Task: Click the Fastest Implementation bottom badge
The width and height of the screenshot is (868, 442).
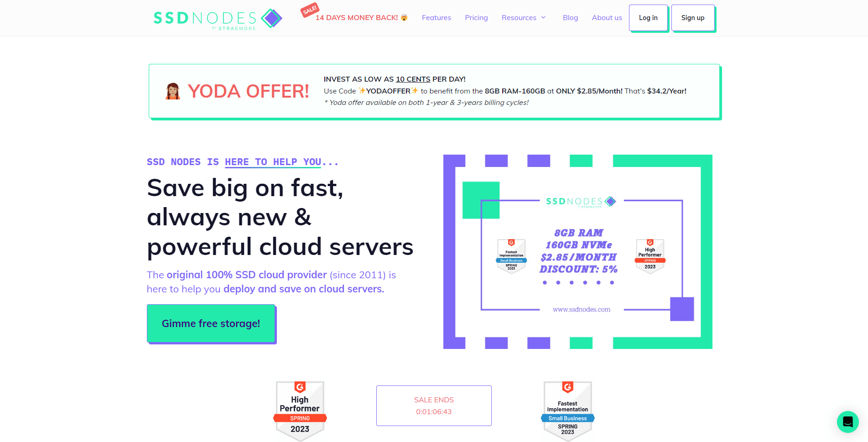Action: [x=568, y=411]
